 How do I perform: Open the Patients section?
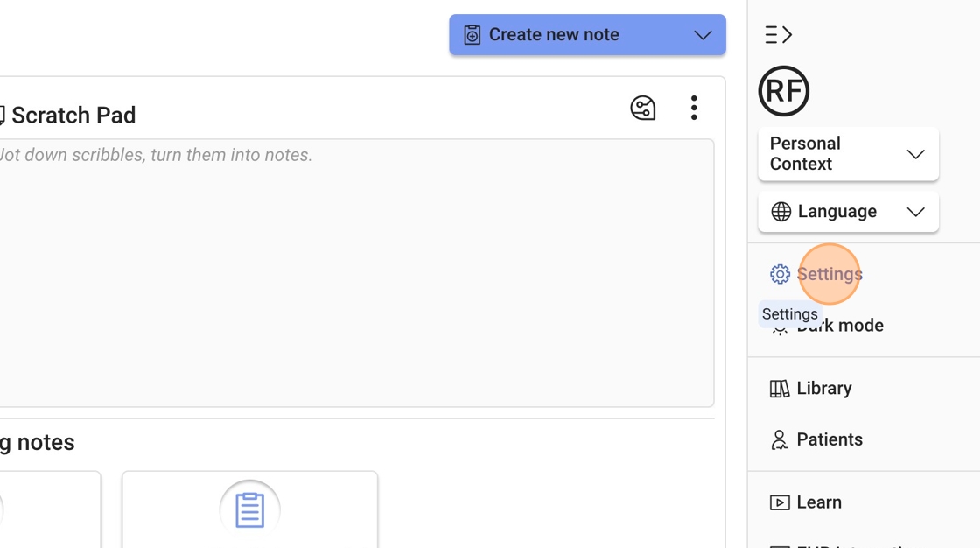pyautogui.click(x=829, y=439)
